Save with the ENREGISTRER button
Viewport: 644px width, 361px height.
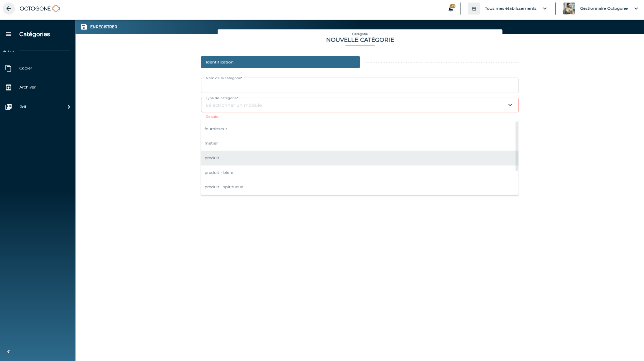point(99,27)
